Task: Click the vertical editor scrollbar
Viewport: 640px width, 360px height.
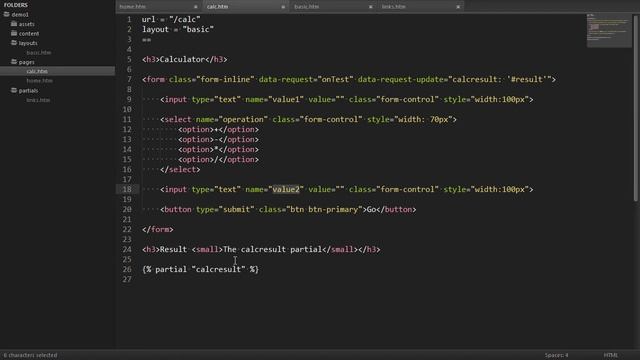Action: point(636,108)
